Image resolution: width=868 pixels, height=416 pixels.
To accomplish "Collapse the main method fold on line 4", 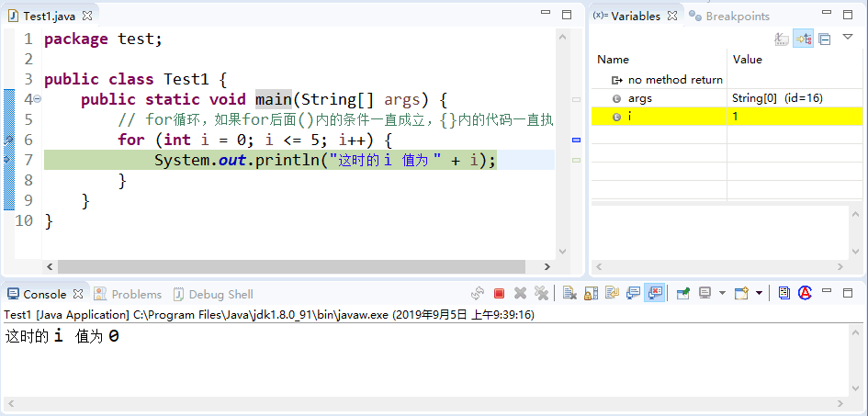I will click(x=38, y=99).
